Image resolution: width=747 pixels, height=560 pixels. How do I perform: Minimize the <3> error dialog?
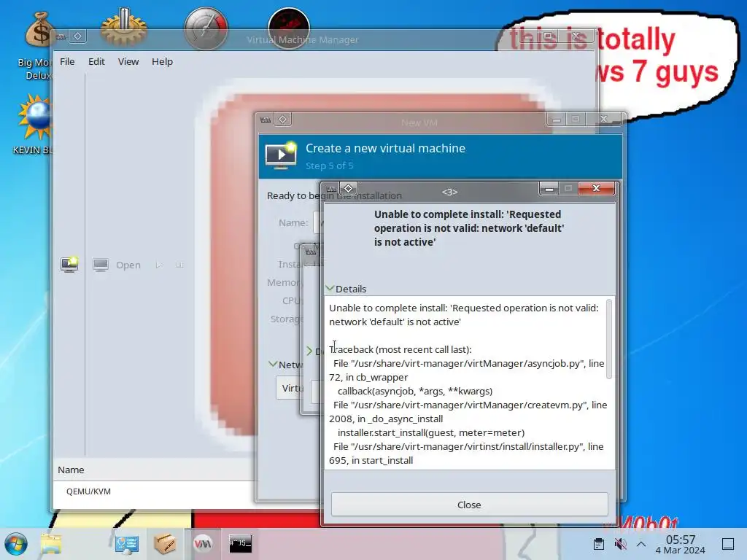point(549,189)
